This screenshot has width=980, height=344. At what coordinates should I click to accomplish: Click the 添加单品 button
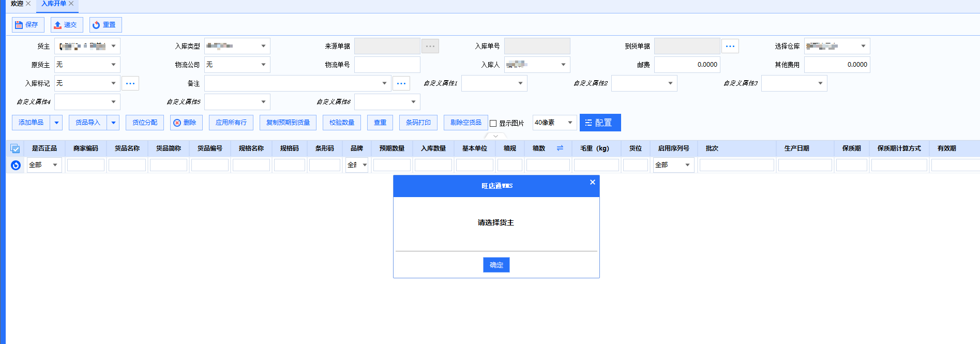31,123
